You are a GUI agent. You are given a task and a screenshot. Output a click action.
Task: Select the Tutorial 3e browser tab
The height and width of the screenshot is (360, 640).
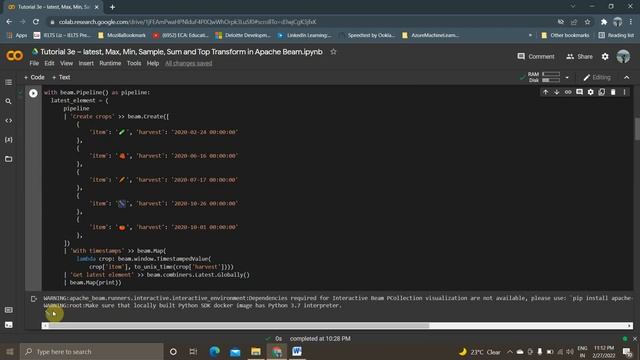click(x=53, y=7)
